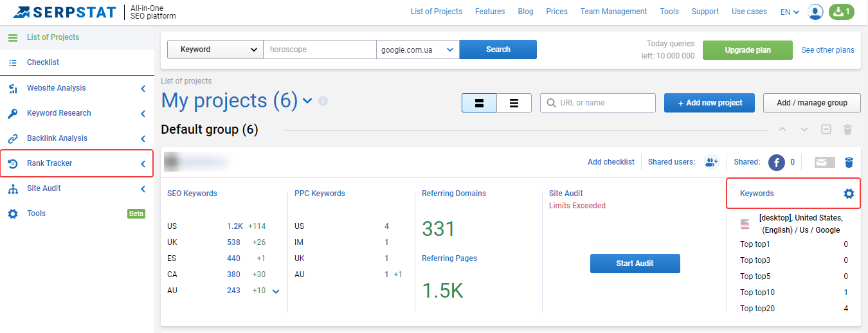Open the Support top menu item
The height and width of the screenshot is (333, 868).
(705, 12)
